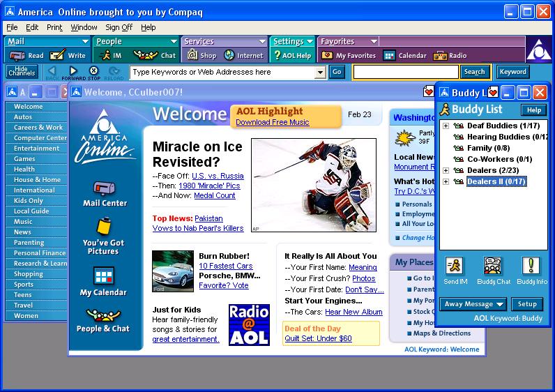Open People & Chat icon on Welcome screen
555x392 pixels.
pos(103,315)
